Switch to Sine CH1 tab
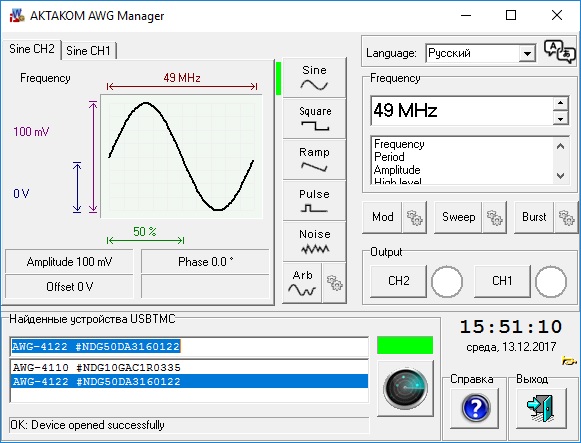The image size is (581, 443). pos(88,51)
